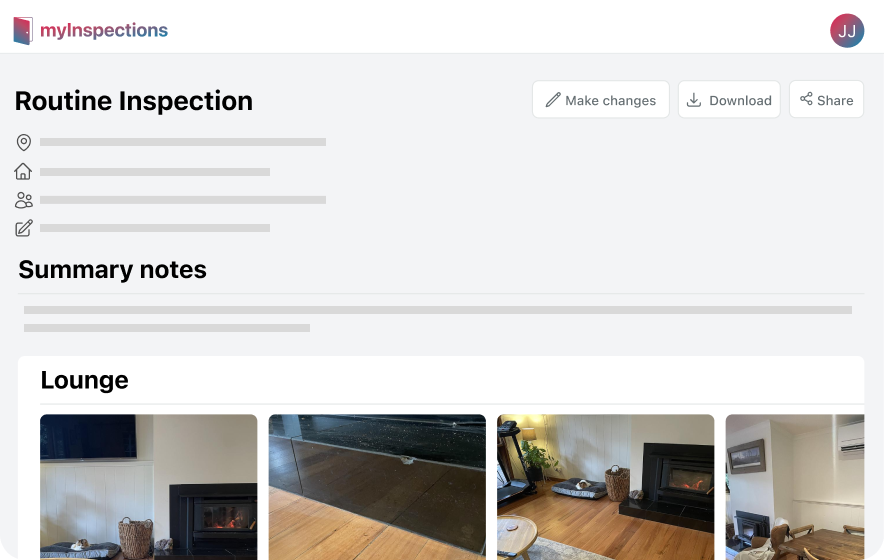This screenshot has height=560, width=884.
Task: Click the people group icon
Action: coord(24,200)
